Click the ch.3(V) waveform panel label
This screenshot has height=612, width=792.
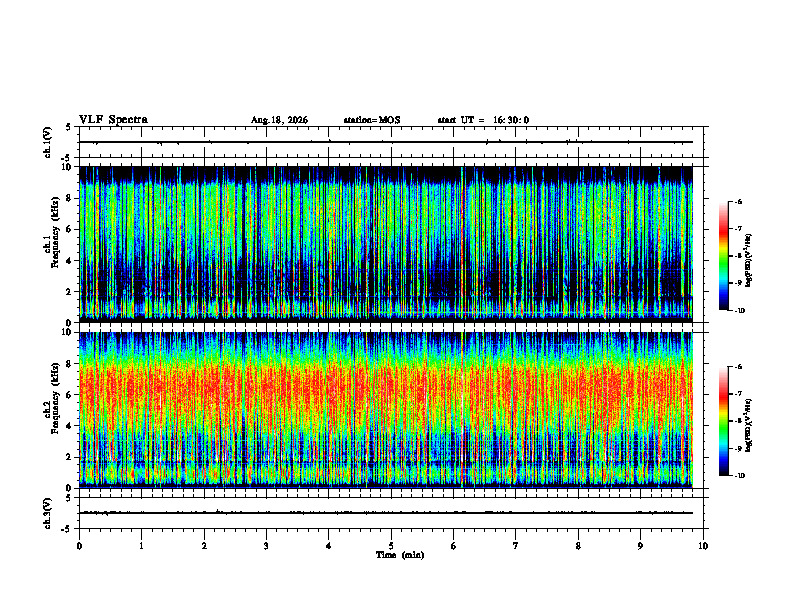point(48,513)
